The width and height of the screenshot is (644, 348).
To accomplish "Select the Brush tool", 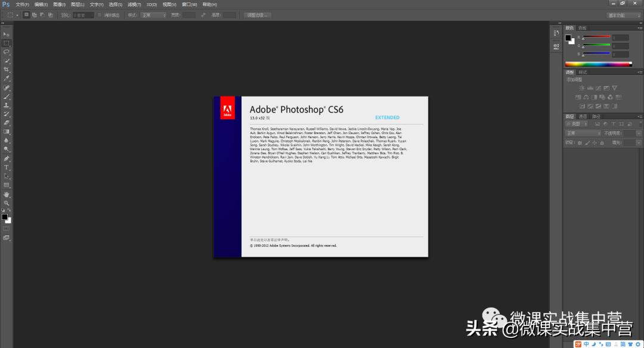I will coord(7,95).
